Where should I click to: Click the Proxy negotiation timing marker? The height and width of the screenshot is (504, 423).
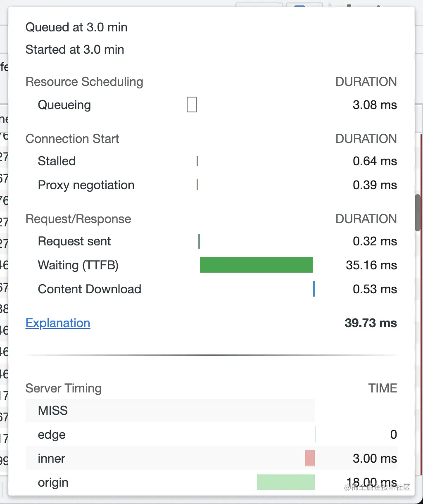click(x=197, y=185)
